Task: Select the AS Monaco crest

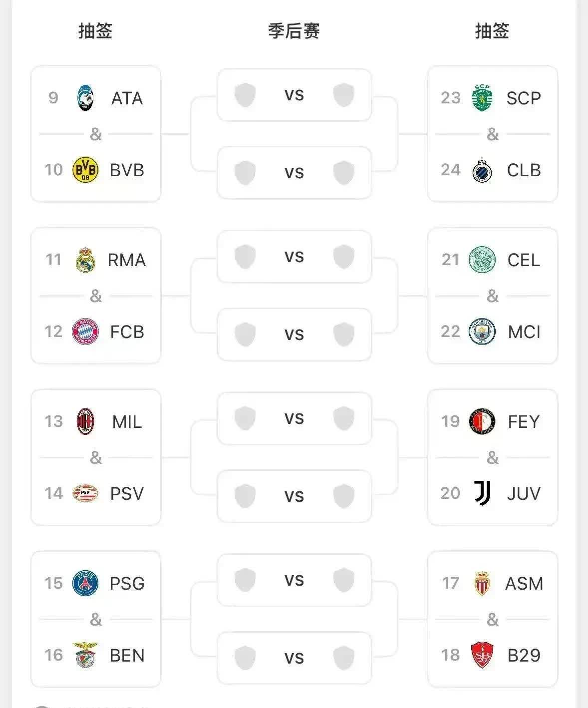Action: (482, 583)
